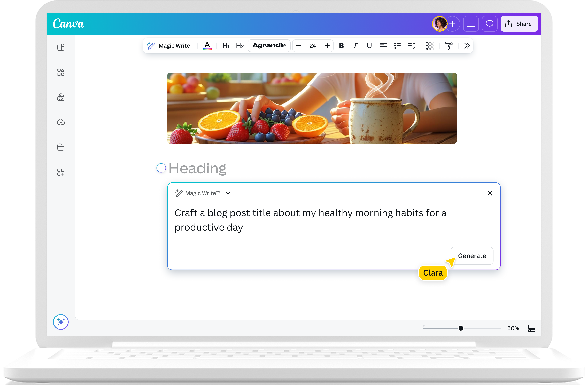Click the copy style paint roller

(449, 45)
